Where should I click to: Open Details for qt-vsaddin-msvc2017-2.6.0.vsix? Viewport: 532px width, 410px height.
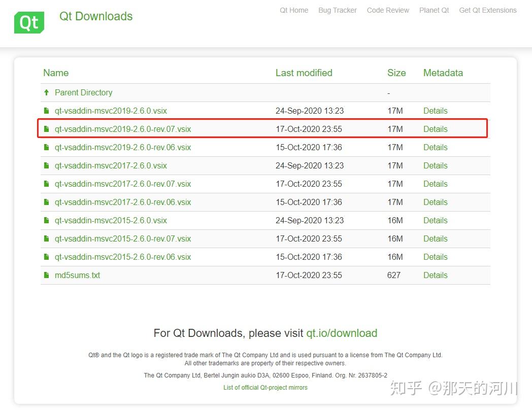point(435,165)
